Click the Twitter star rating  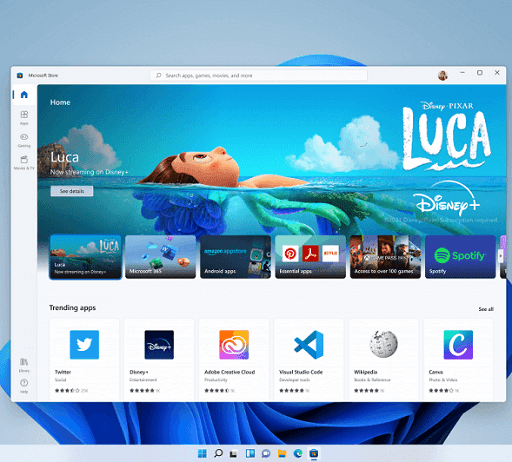67,390
